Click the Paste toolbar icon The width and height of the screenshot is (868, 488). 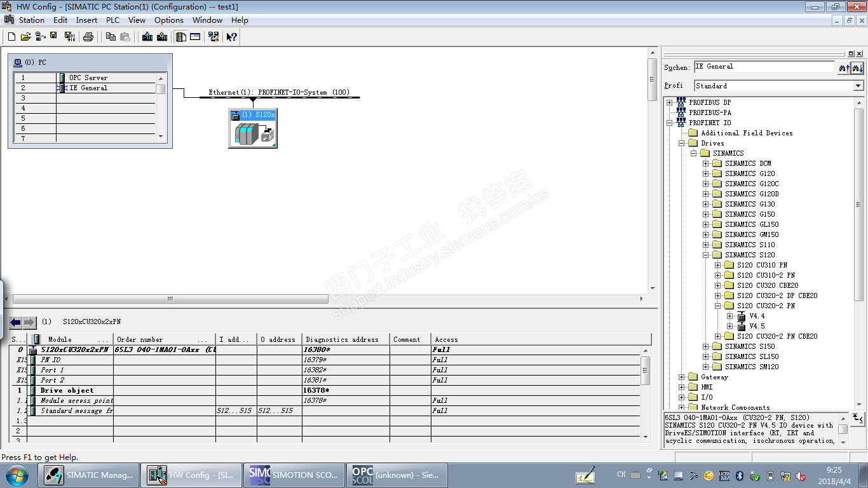[125, 37]
